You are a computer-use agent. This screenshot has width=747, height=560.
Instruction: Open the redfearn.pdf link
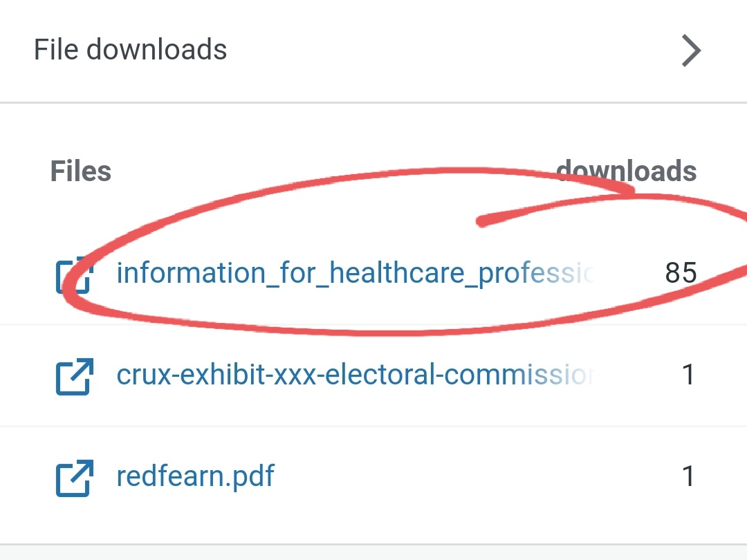[195, 476]
